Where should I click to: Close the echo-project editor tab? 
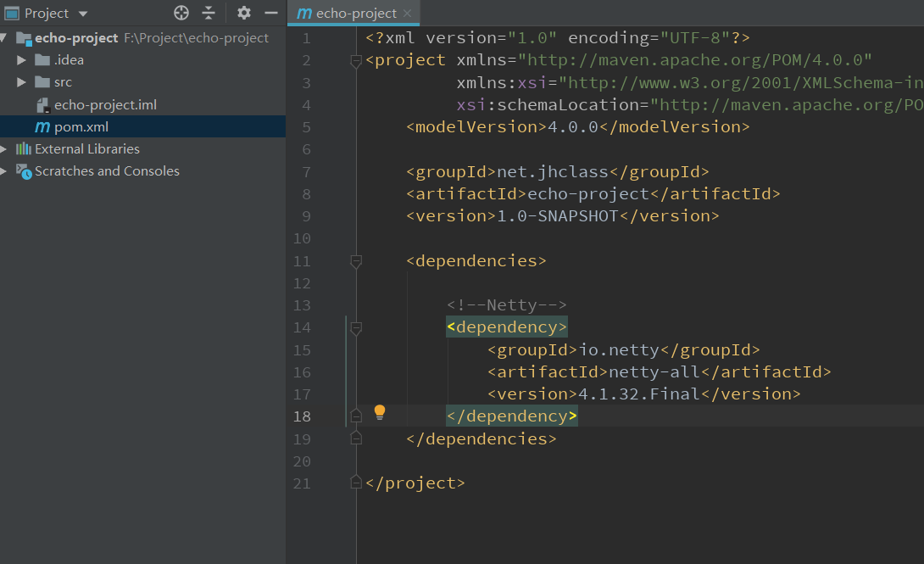(407, 13)
